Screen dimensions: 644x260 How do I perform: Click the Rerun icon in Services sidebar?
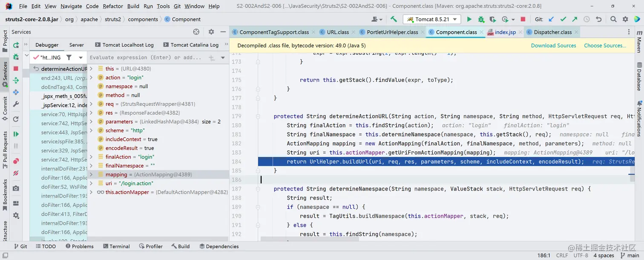(16, 45)
